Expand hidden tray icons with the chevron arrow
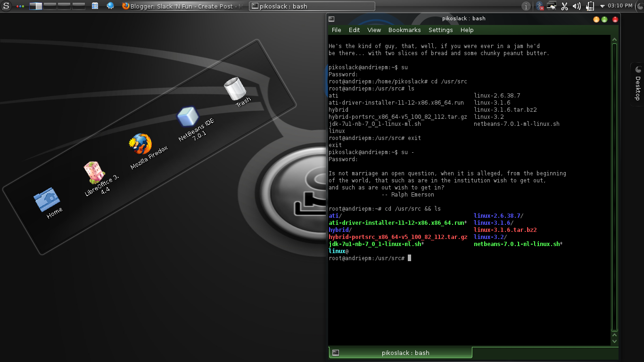The width and height of the screenshot is (644, 362). [x=602, y=6]
